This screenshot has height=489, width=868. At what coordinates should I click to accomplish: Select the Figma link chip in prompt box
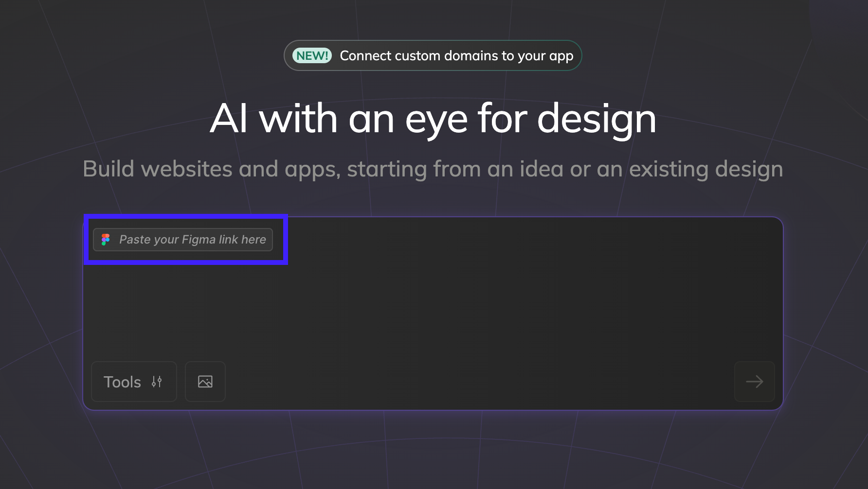[x=183, y=240]
